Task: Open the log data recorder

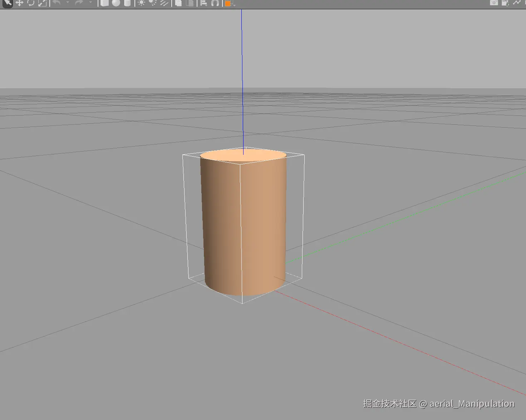Action: (x=505, y=3)
